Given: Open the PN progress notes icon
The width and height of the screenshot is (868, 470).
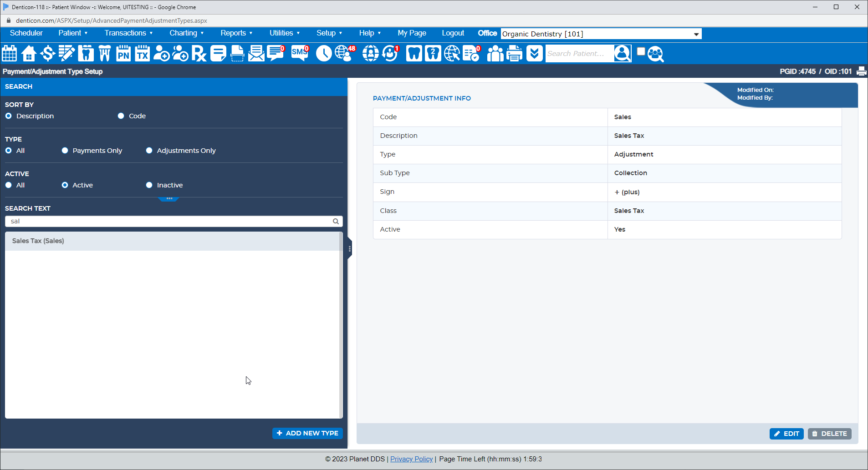Looking at the screenshot, I should (123, 53).
